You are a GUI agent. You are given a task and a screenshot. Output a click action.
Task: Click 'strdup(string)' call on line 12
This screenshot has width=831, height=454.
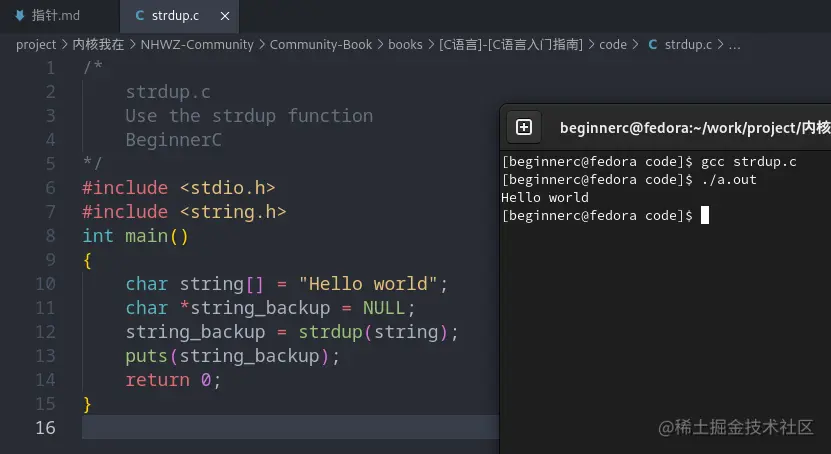click(x=374, y=332)
